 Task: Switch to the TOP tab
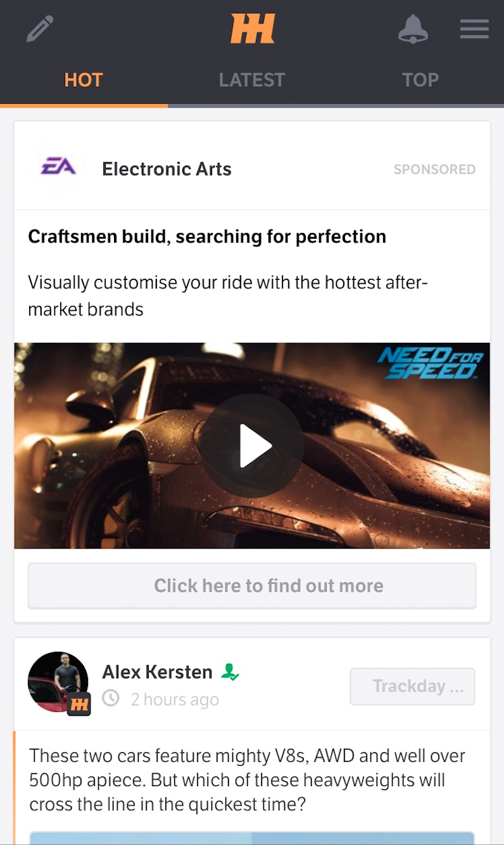click(x=420, y=80)
